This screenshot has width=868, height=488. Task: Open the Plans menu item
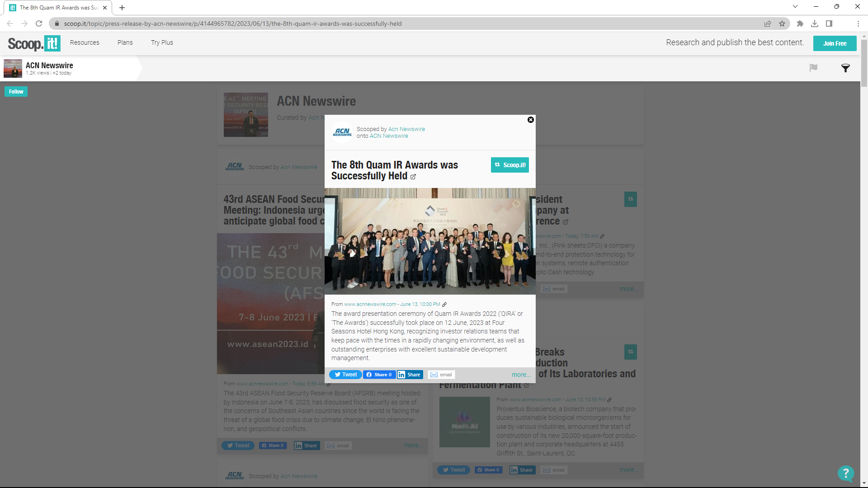pos(125,42)
